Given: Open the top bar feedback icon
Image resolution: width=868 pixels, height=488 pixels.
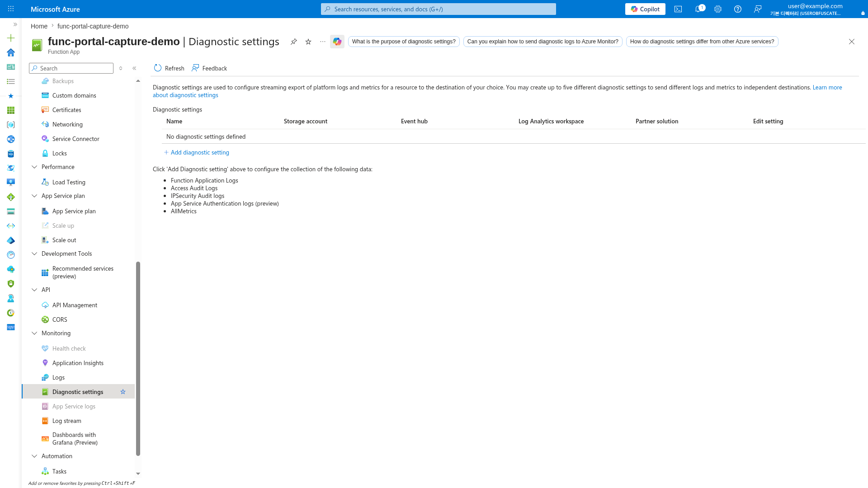Looking at the screenshot, I should click(x=758, y=9).
